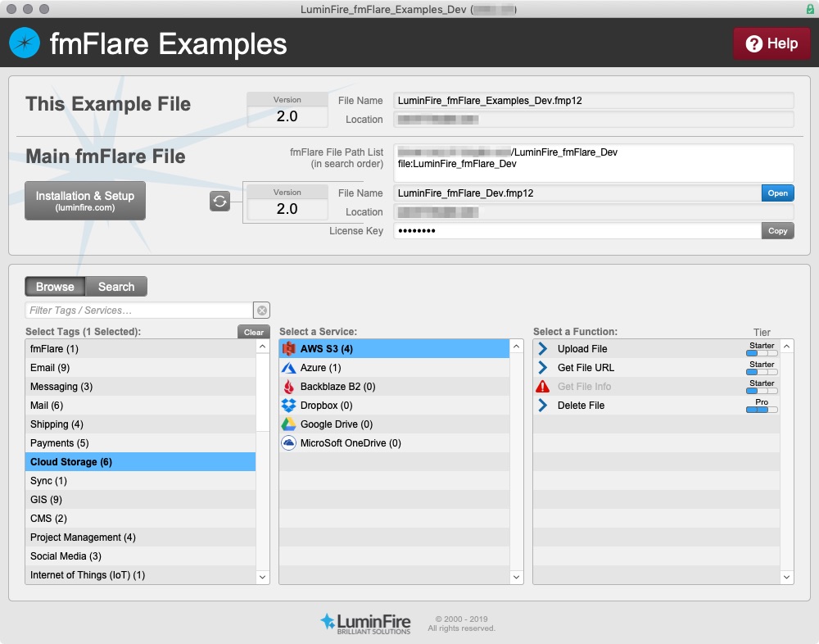The image size is (819, 644).
Task: Clear the selected tags with Clear button
Action: [x=253, y=332]
